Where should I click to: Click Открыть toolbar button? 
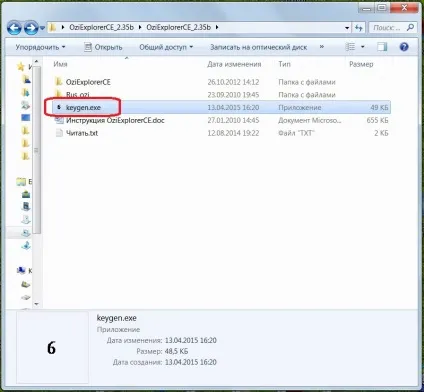coord(103,47)
